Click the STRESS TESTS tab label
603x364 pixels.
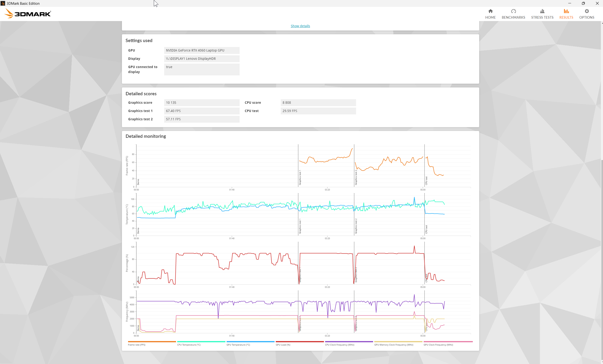542,17
